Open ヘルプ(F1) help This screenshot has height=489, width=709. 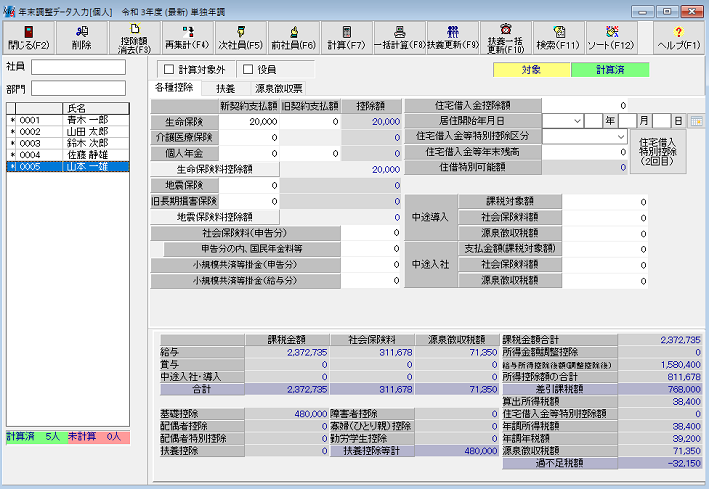pos(678,38)
